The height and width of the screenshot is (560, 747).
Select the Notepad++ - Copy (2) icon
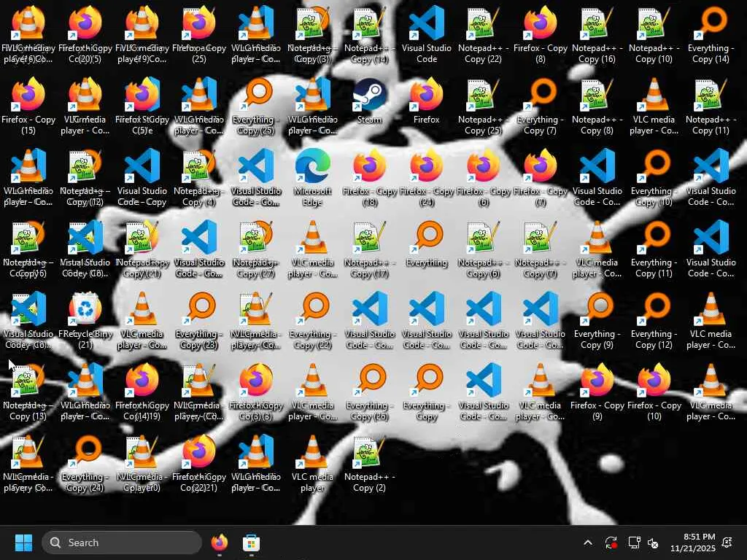369,464
